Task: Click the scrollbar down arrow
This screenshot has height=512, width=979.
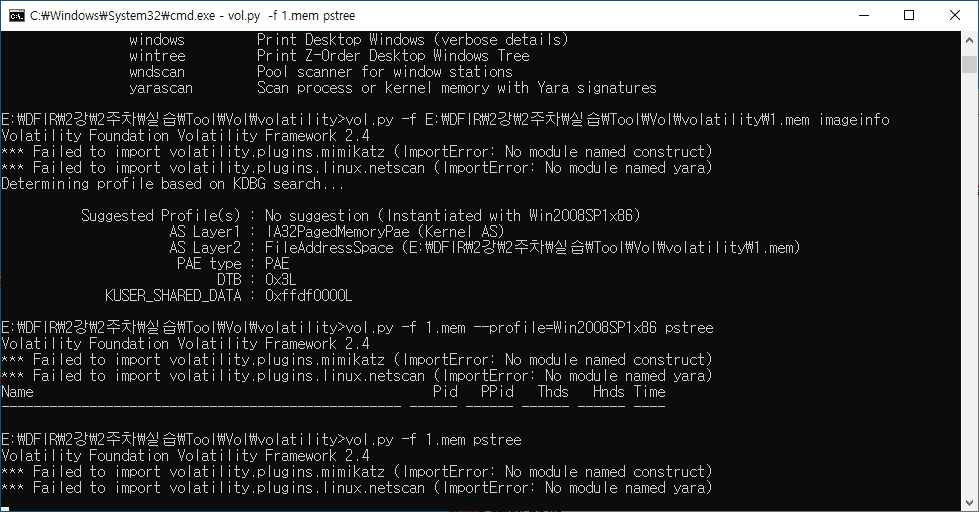Action: tap(969, 503)
